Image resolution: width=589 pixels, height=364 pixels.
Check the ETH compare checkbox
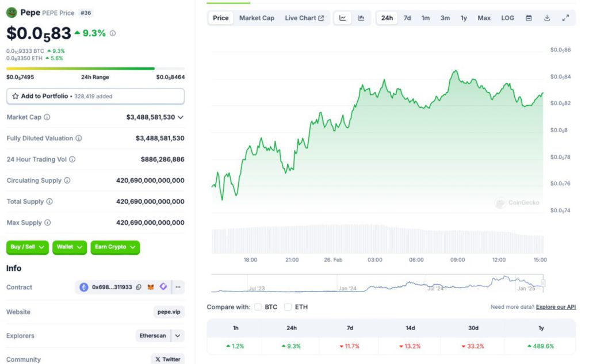click(288, 307)
